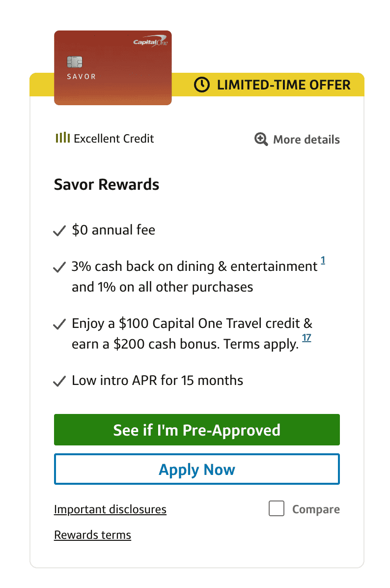Click the Savor credit card image
390x588 pixels.
pyautogui.click(x=112, y=68)
